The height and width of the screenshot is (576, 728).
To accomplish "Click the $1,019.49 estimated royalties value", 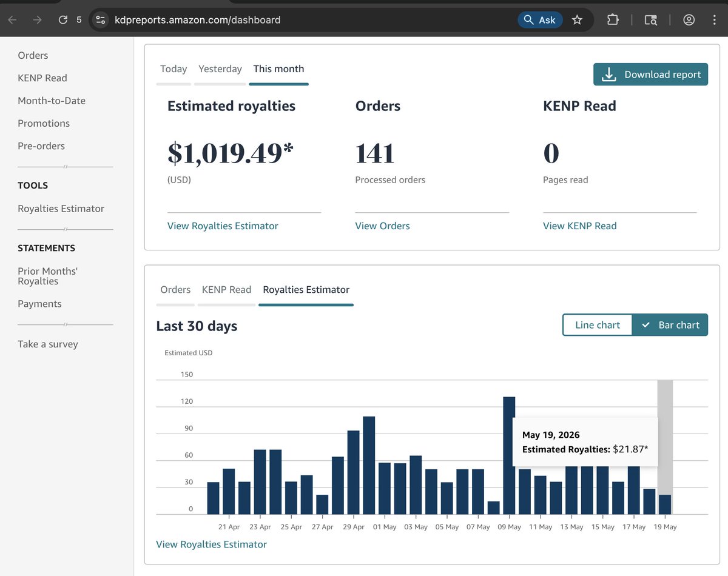I will (x=231, y=153).
